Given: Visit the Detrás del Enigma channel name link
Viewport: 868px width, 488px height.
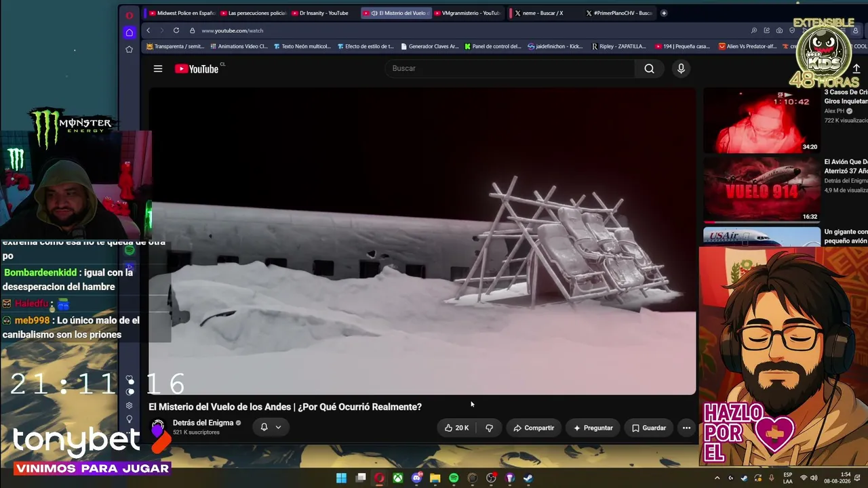Looking at the screenshot, I should pyautogui.click(x=203, y=423).
